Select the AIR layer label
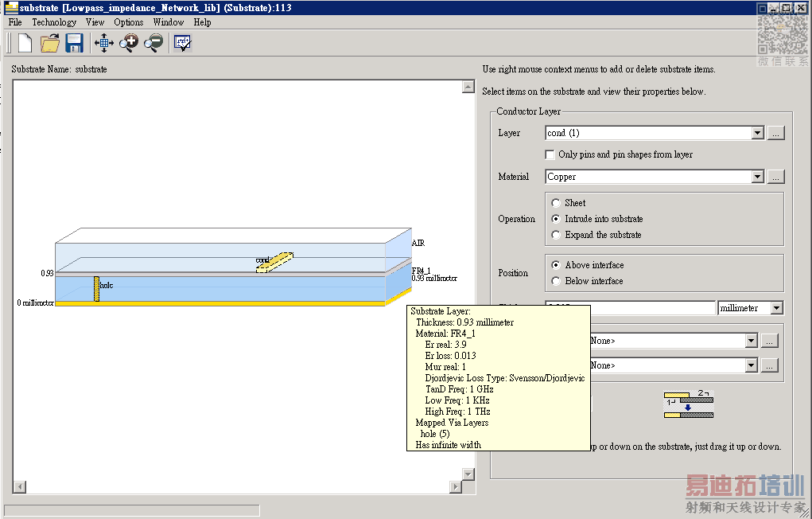The height and width of the screenshot is (519, 812). click(x=418, y=243)
